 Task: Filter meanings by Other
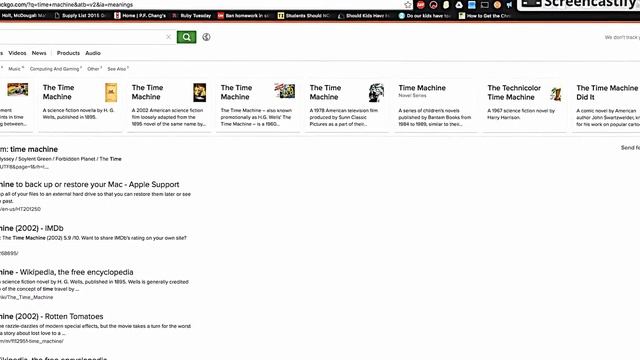tap(94, 69)
